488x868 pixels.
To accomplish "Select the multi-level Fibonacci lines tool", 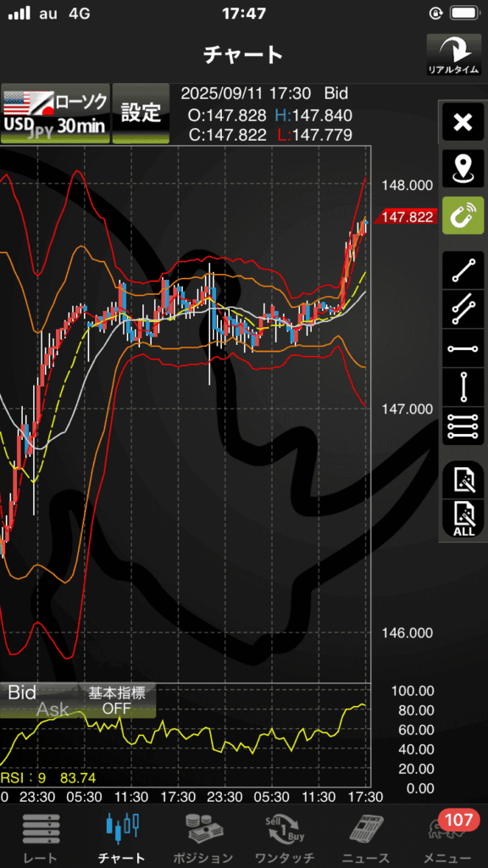I will [x=463, y=427].
